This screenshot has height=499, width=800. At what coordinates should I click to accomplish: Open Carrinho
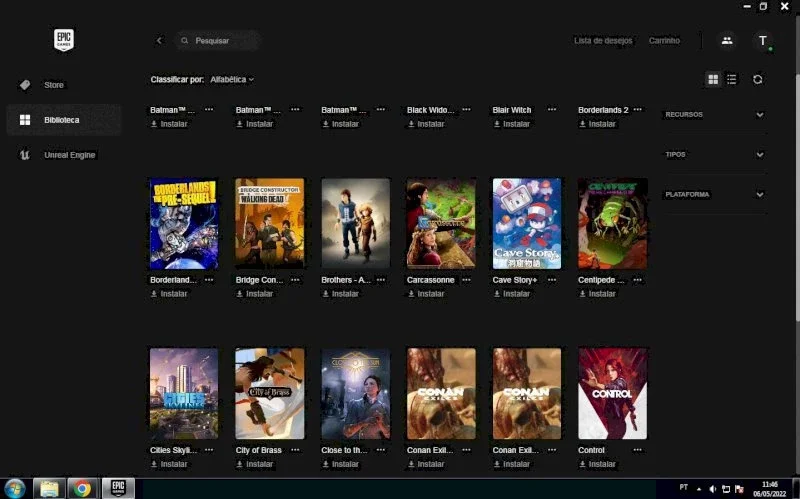click(664, 40)
